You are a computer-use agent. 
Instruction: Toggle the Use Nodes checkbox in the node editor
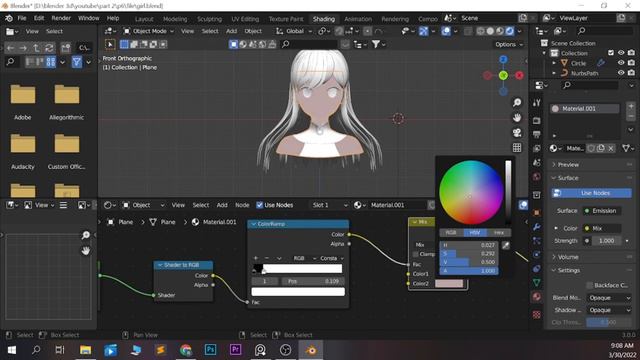pos(260,205)
